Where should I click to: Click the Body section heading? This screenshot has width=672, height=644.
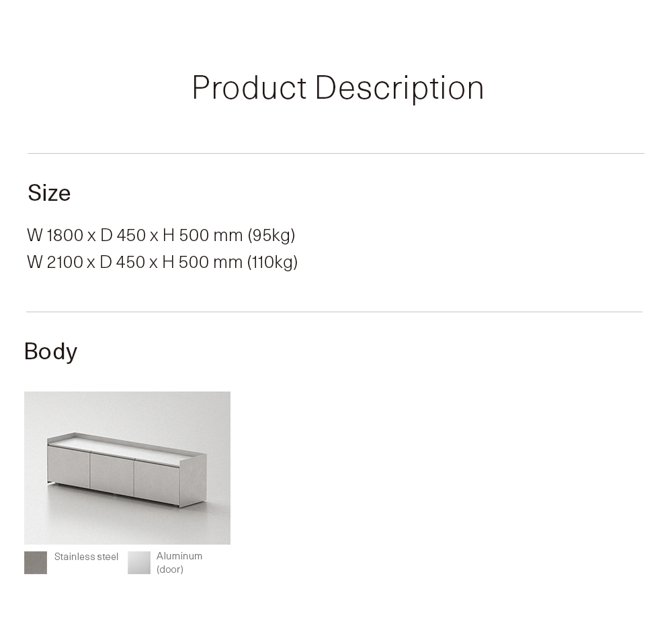[50, 351]
